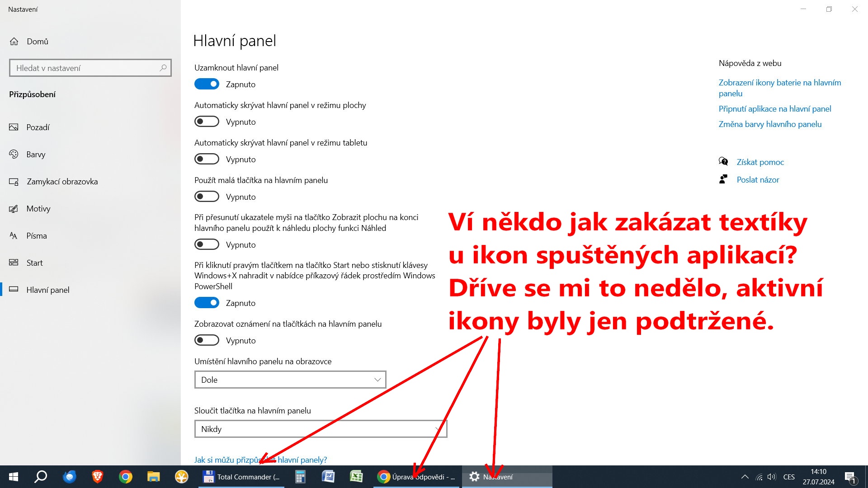868x488 pixels.
Task: Click the volume speaker tray icon
Action: pyautogui.click(x=772, y=477)
